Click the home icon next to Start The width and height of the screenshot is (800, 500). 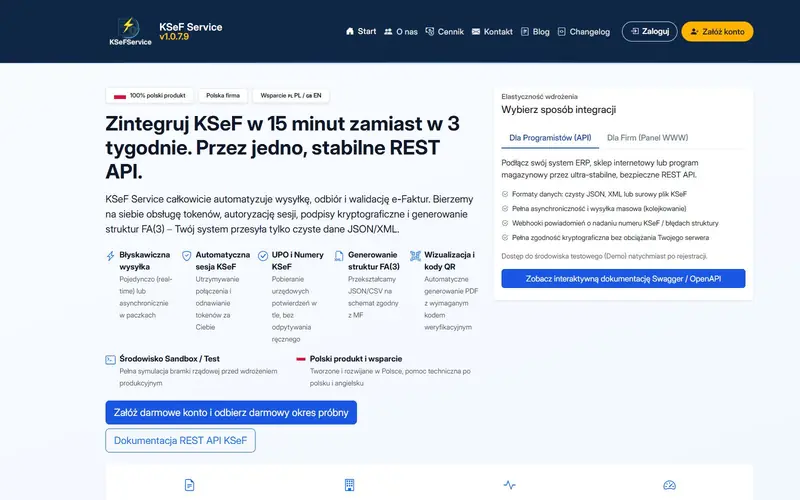click(x=349, y=32)
